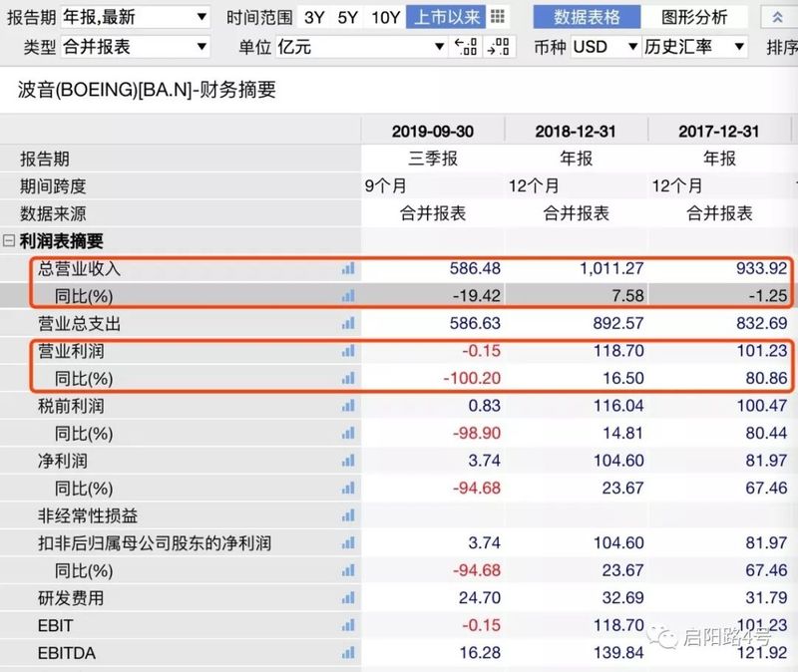
Task: Click revenue value 933.92
Action: (x=762, y=268)
